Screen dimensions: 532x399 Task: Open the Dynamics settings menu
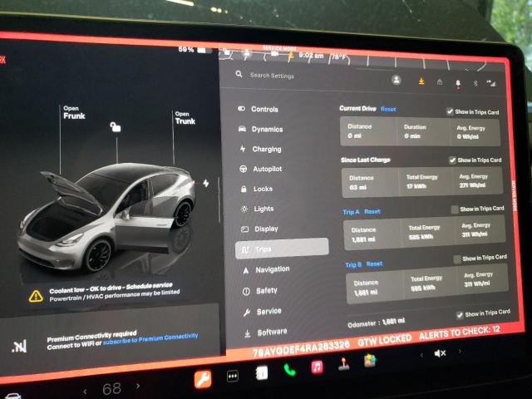[x=260, y=130]
